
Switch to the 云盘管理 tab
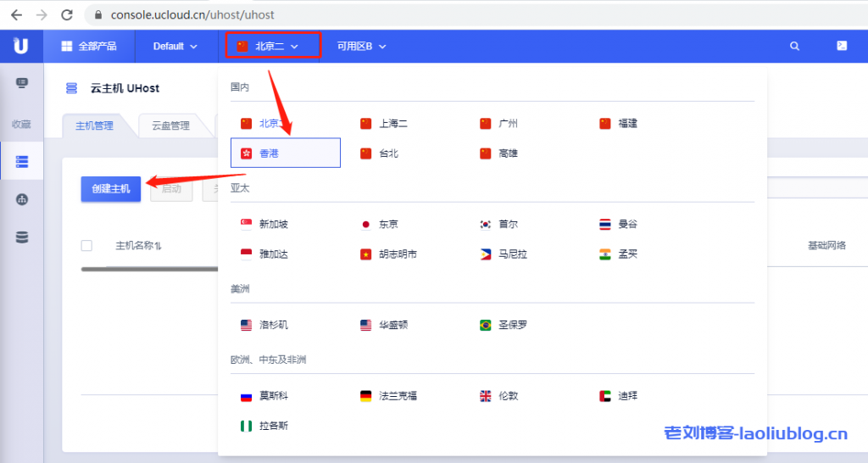[x=170, y=126]
